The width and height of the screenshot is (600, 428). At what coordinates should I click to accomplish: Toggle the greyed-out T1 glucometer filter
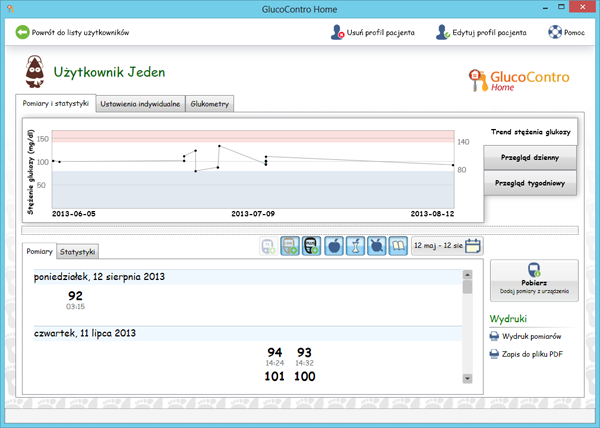click(268, 246)
